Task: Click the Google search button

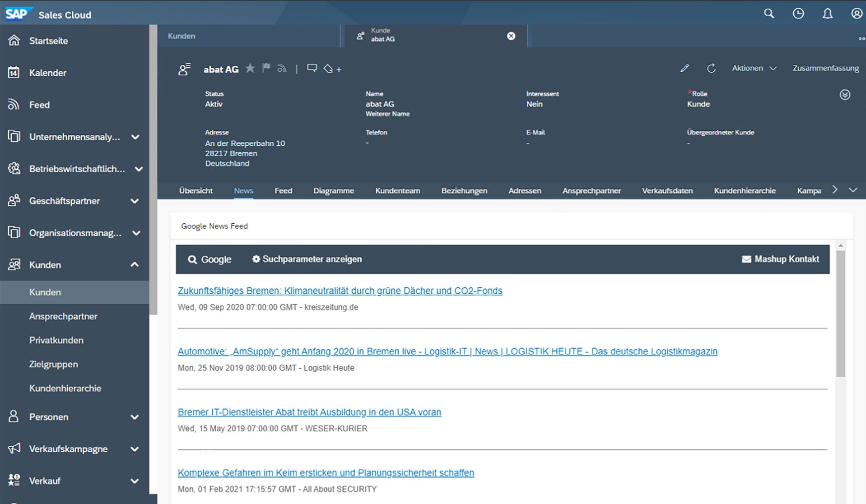Action: [x=210, y=259]
